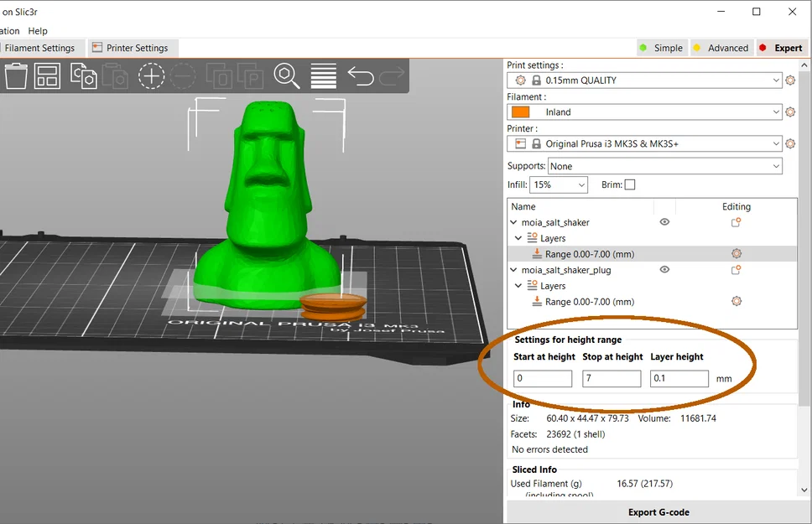The height and width of the screenshot is (524, 812).
Task: Click the orange plug model
Action: click(x=333, y=307)
